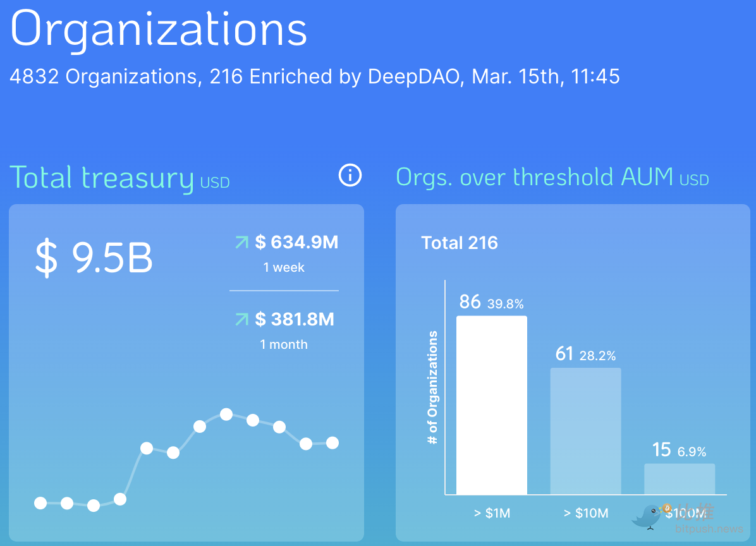Select the middle bar showing 61 organizations

click(x=585, y=431)
